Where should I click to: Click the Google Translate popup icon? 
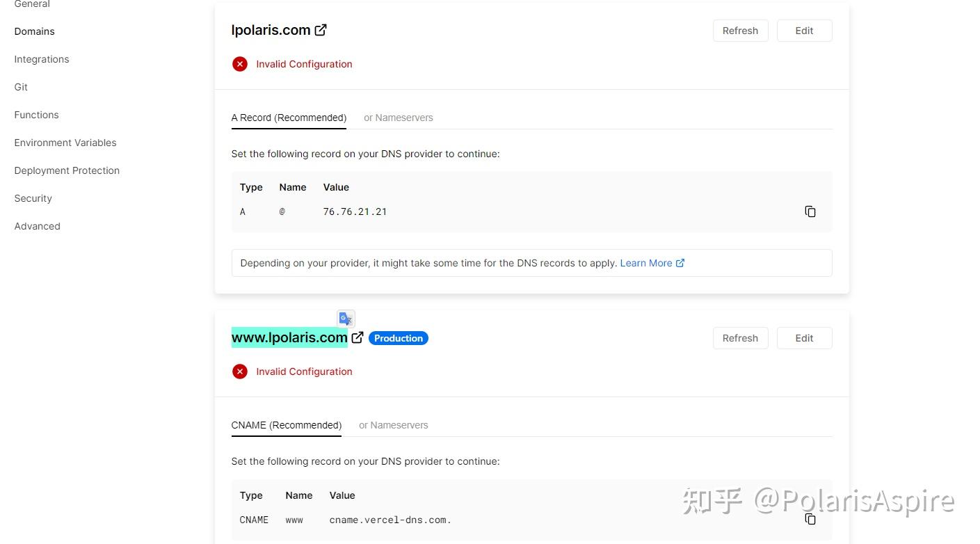pos(346,319)
